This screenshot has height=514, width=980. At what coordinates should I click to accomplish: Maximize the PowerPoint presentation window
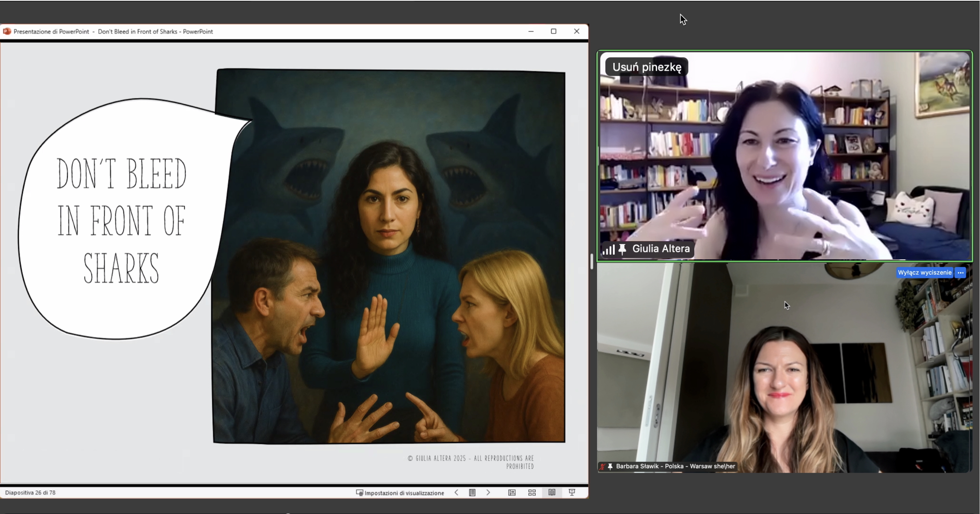tap(554, 31)
